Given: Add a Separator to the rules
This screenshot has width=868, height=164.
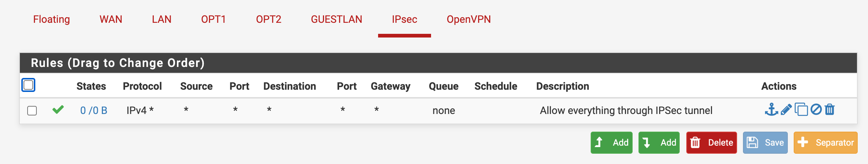Looking at the screenshot, I should coord(825,142).
